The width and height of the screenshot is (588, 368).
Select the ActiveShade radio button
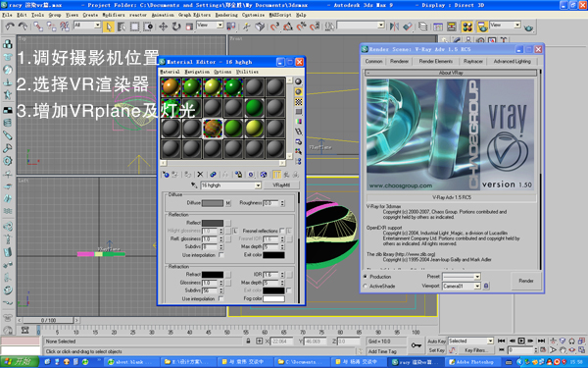pyautogui.click(x=366, y=287)
